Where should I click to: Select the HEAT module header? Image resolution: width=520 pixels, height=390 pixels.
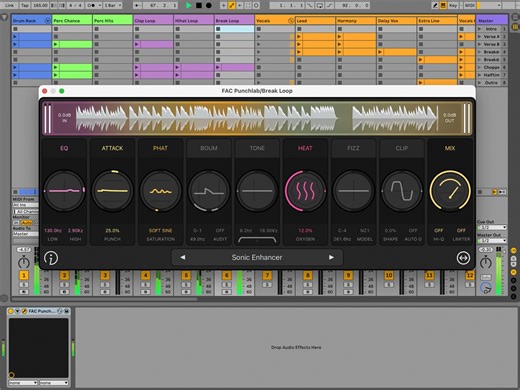[x=305, y=148]
